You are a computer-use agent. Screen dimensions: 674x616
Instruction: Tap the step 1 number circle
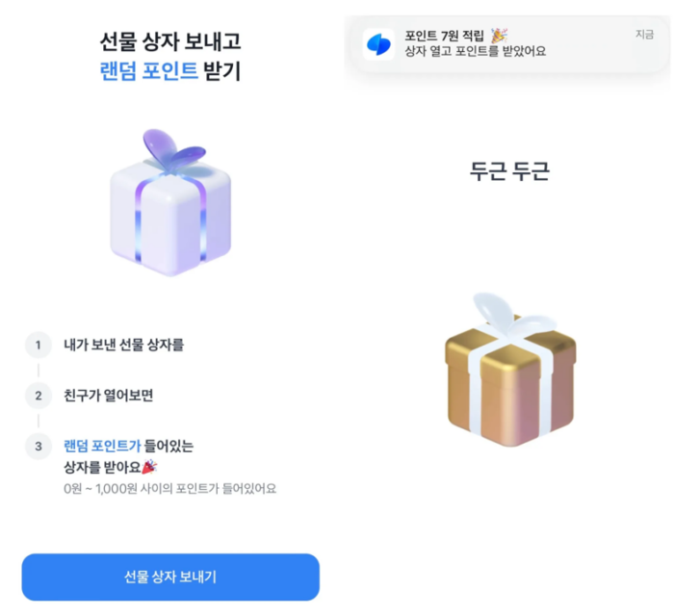tap(39, 345)
